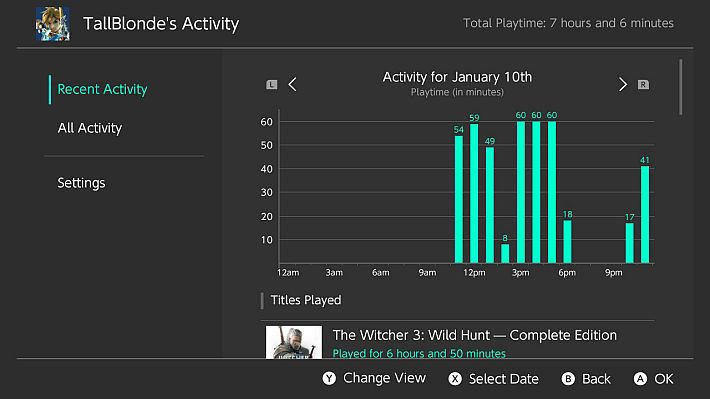
Task: Click the R shoulder button icon
Action: pos(643,85)
